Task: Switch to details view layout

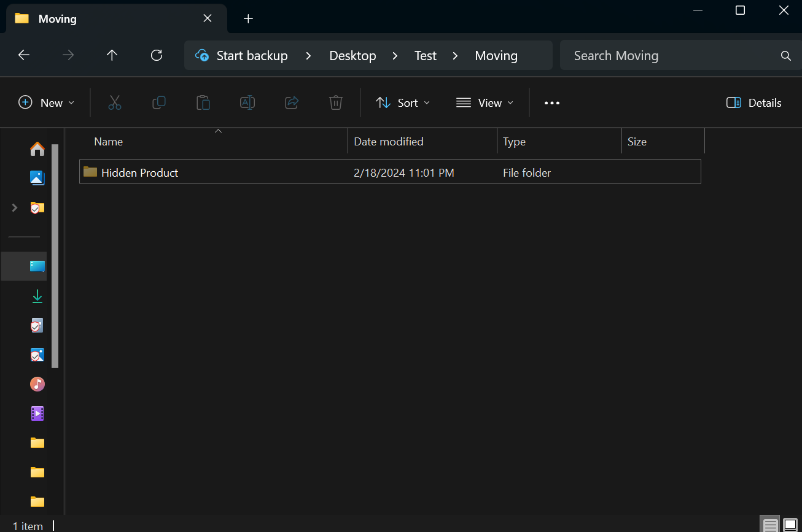Action: (x=770, y=525)
